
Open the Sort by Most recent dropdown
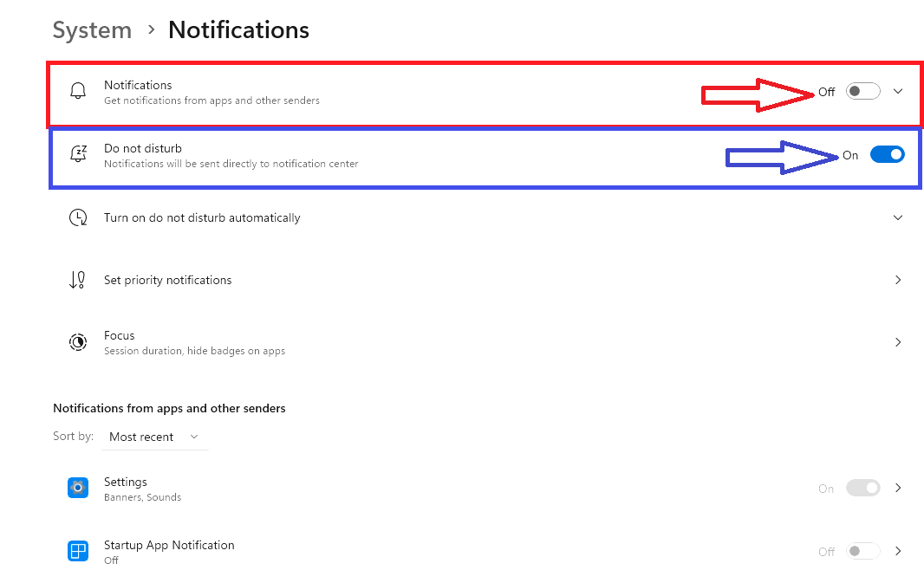coord(154,437)
